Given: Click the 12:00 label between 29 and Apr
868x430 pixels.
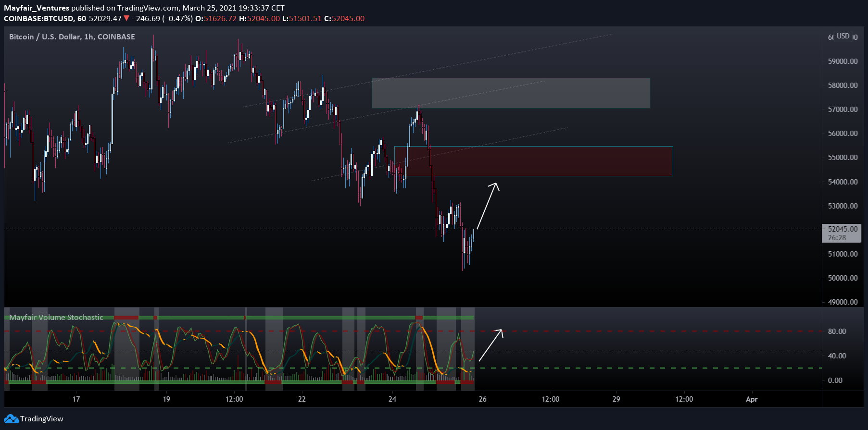Looking at the screenshot, I should 684,399.
